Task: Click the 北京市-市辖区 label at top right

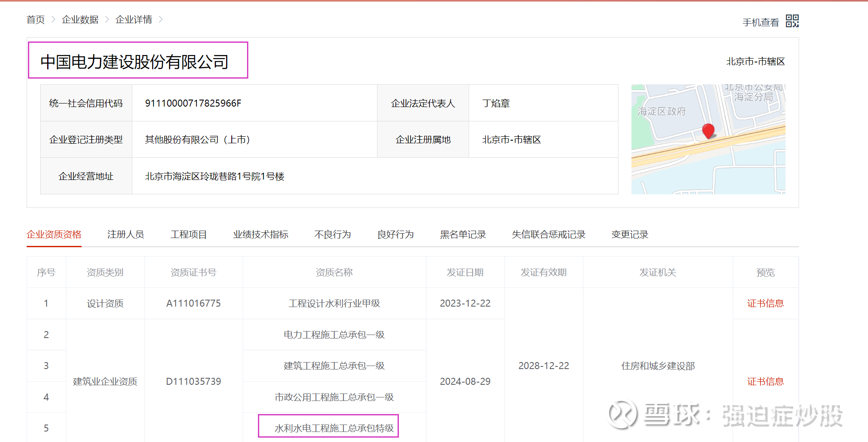Action: (x=755, y=62)
